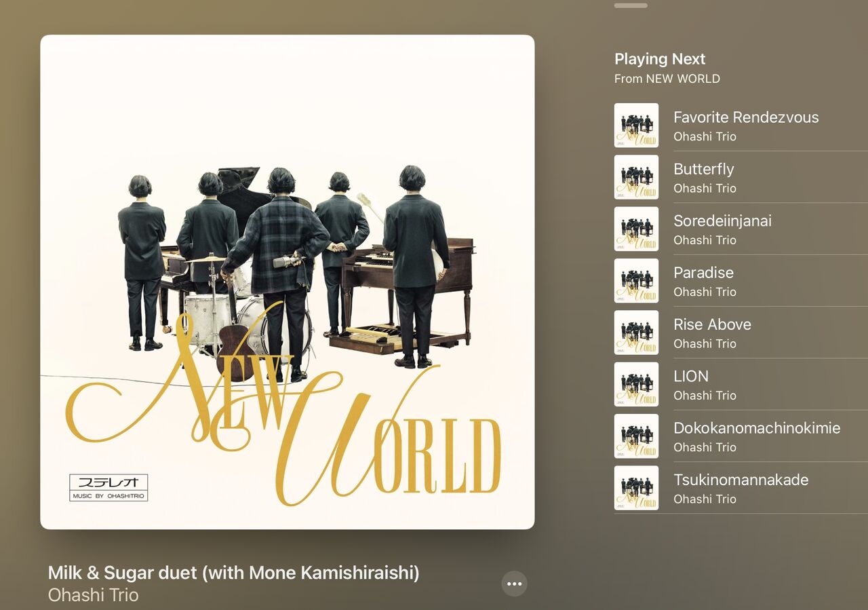Tap the Milk & Sugar duet song title
The width and height of the screenshot is (868, 610).
coord(234,573)
